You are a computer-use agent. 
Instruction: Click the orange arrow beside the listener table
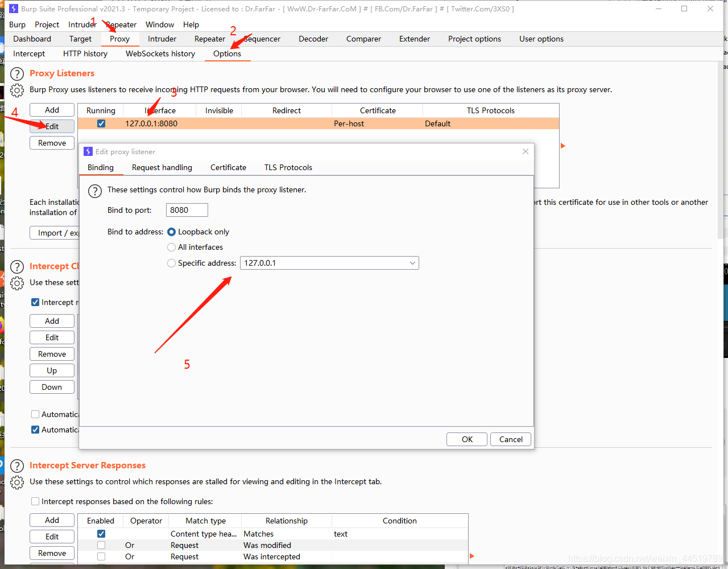[x=562, y=146]
